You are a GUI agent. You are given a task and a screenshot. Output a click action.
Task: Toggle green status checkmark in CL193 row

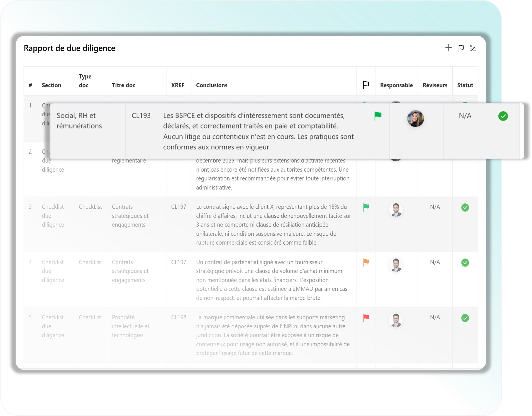click(503, 116)
